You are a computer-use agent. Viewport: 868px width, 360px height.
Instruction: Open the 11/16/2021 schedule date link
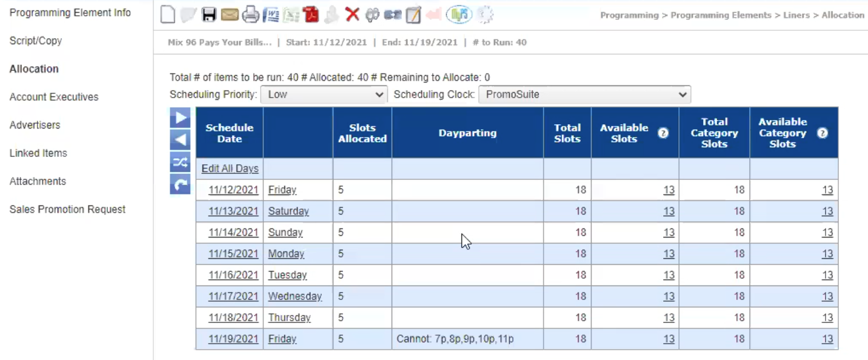coord(233,275)
